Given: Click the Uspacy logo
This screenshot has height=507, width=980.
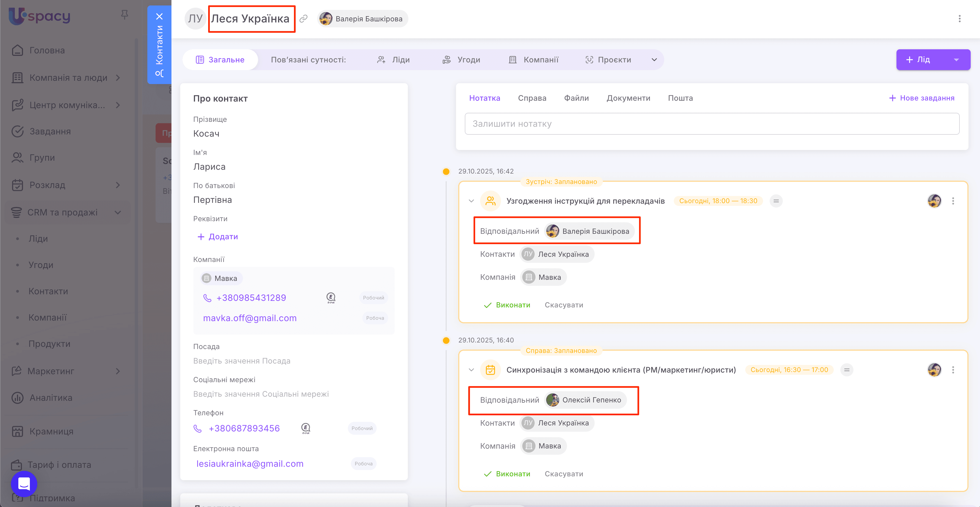Looking at the screenshot, I should pos(39,16).
